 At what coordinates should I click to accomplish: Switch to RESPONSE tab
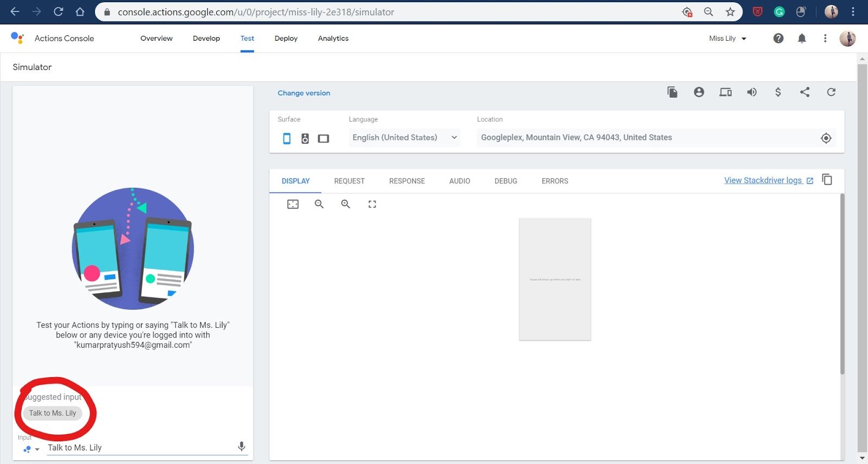[407, 181]
